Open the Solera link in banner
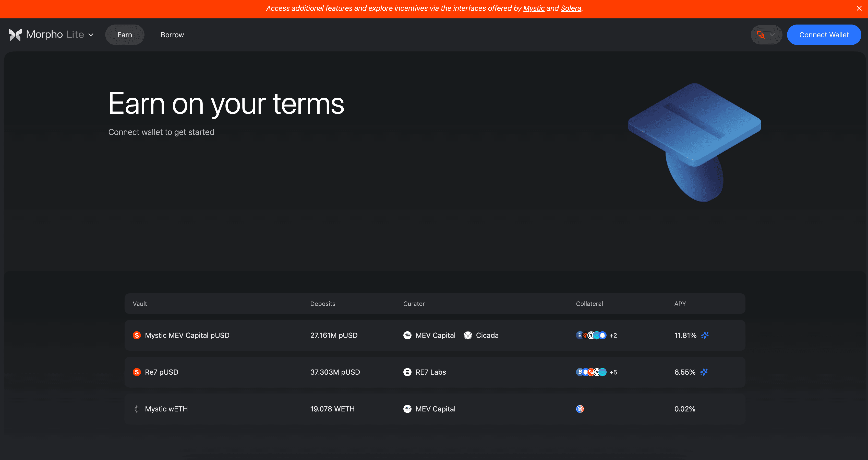Screen dimensions: 868x460 pos(571,8)
